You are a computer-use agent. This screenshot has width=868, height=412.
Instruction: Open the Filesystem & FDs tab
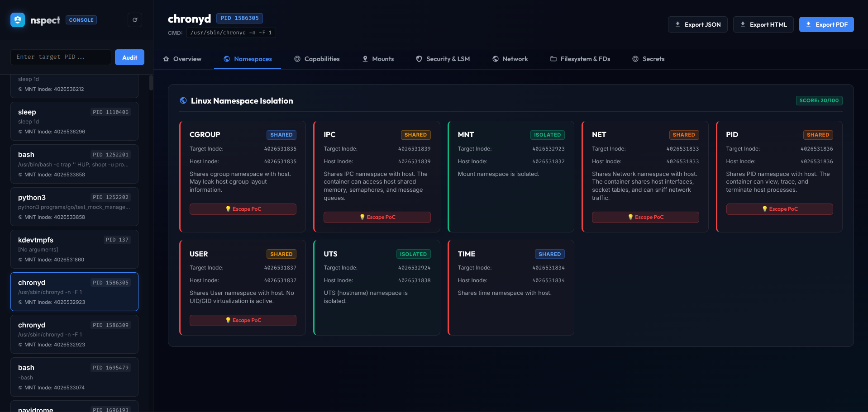(580, 59)
